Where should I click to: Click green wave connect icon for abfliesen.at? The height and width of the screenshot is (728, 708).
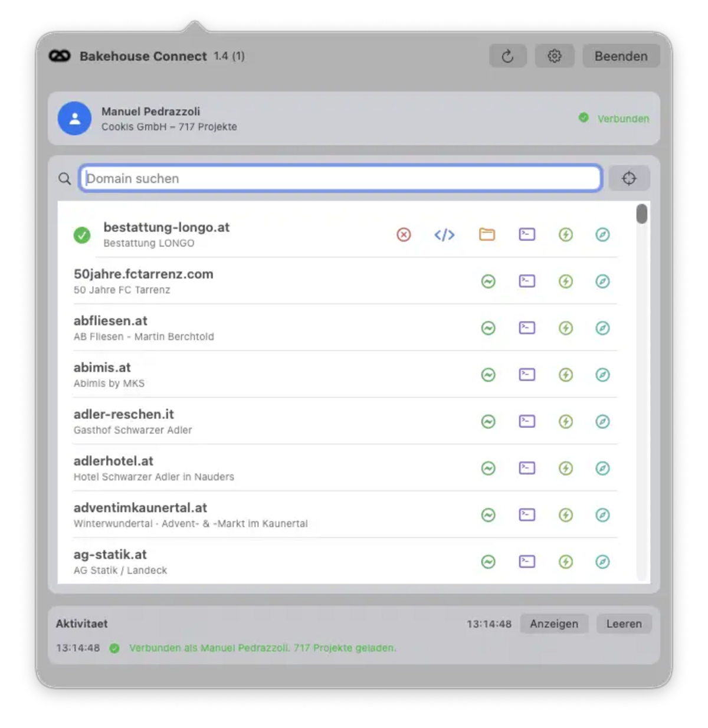pos(488,328)
